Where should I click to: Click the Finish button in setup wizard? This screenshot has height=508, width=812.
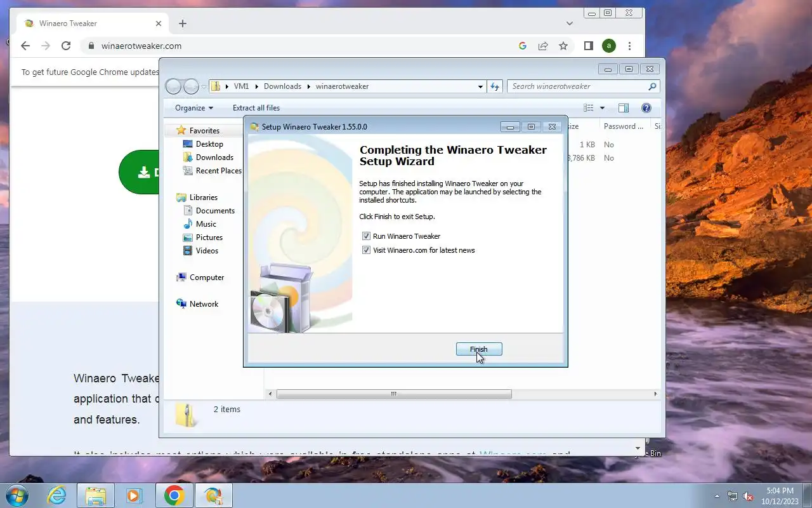[x=479, y=349]
